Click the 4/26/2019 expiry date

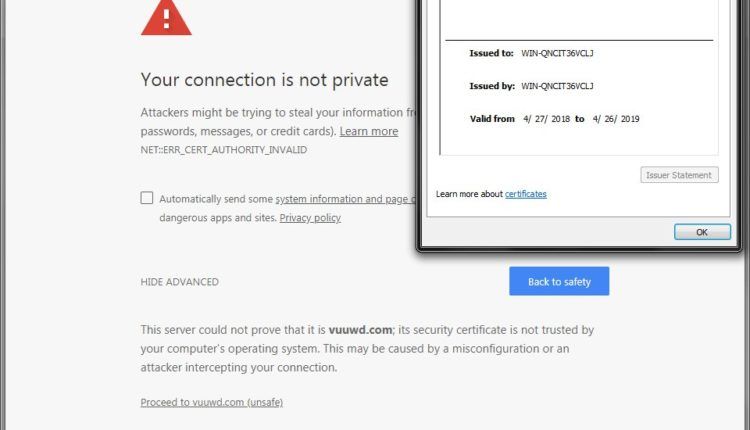[616, 119]
